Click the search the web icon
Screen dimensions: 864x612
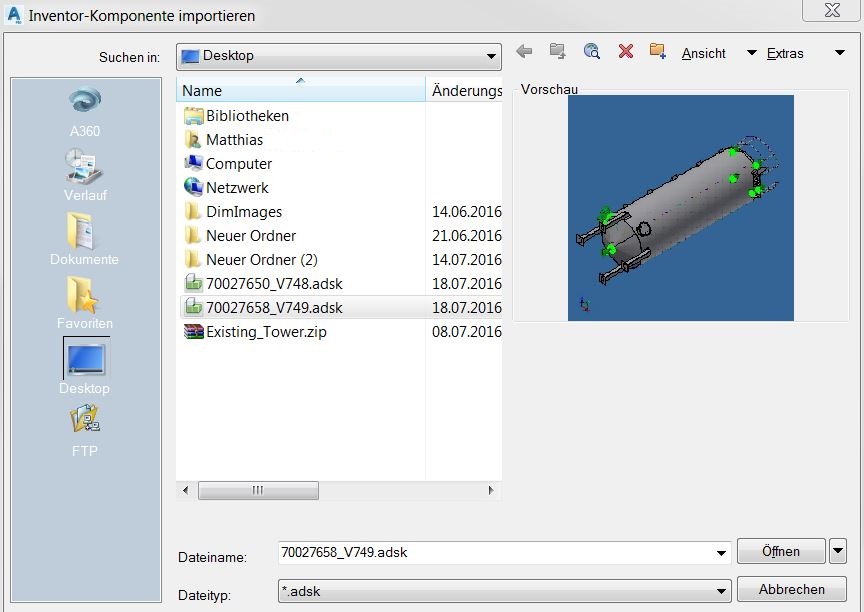tap(592, 52)
